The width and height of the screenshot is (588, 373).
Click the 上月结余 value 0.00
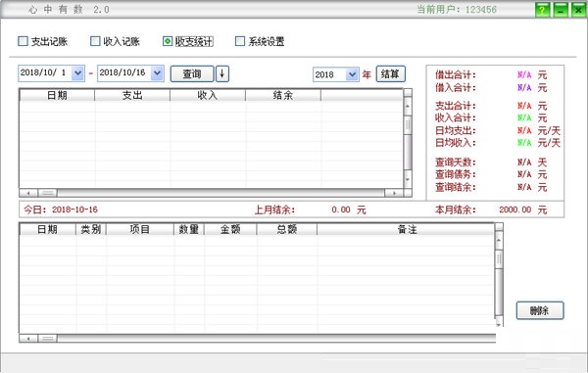pyautogui.click(x=341, y=210)
